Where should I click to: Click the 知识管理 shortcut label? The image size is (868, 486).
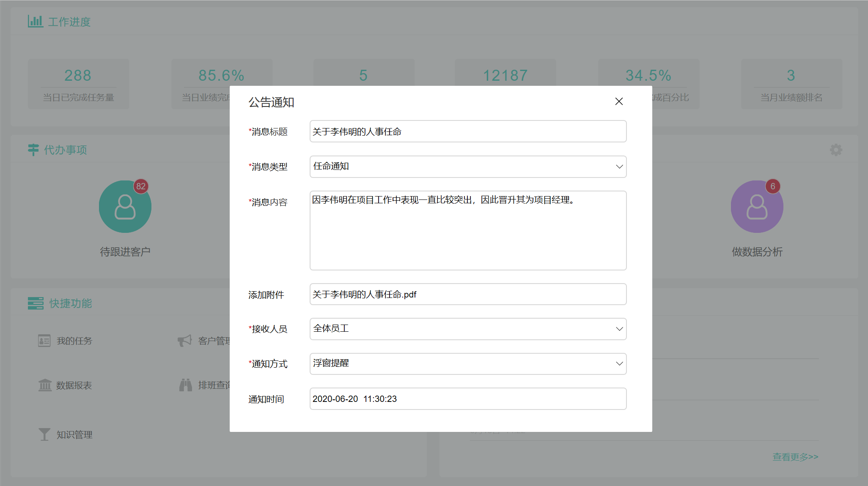point(74,435)
